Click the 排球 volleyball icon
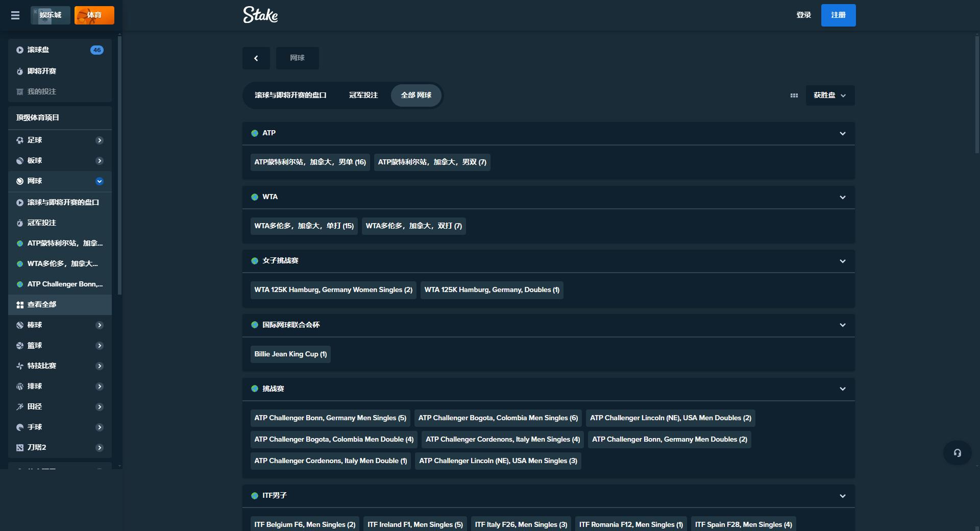980x531 pixels. pyautogui.click(x=20, y=387)
